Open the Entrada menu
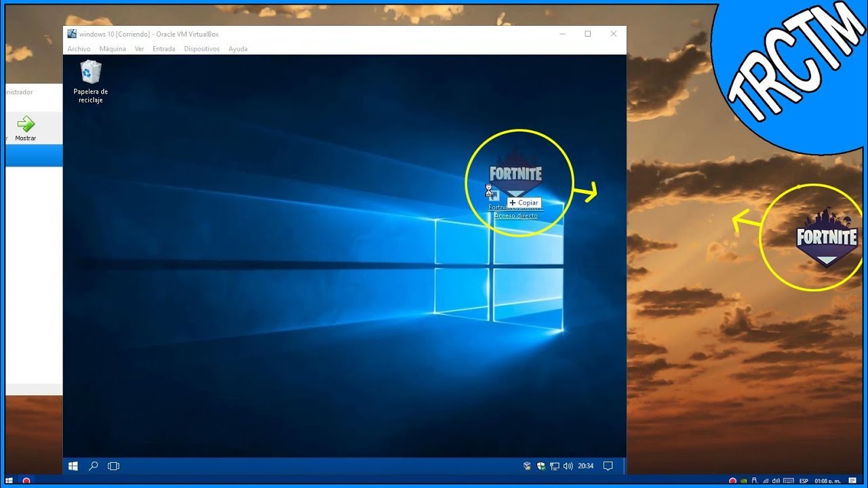The height and width of the screenshot is (488, 868). 163,49
